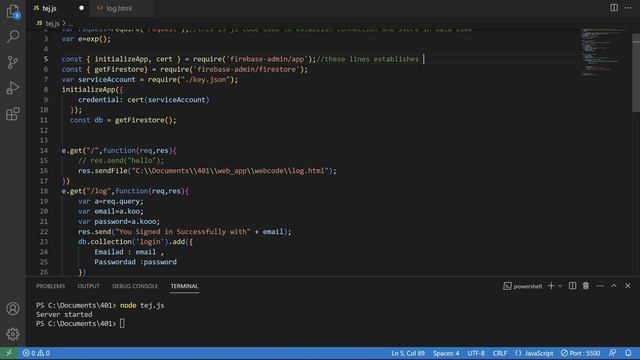Click line number 14 in gutter
640x360 pixels.
point(44,151)
